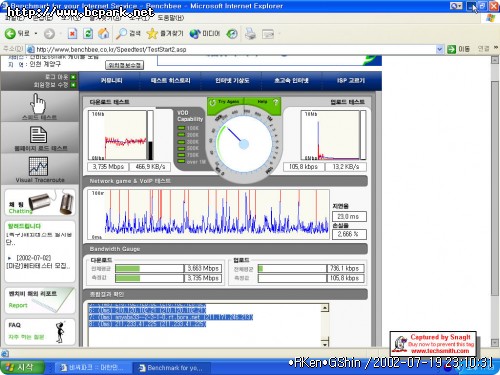Click the 로그 아웃 logout link
This screenshot has width=500, height=375.
[x=57, y=77]
